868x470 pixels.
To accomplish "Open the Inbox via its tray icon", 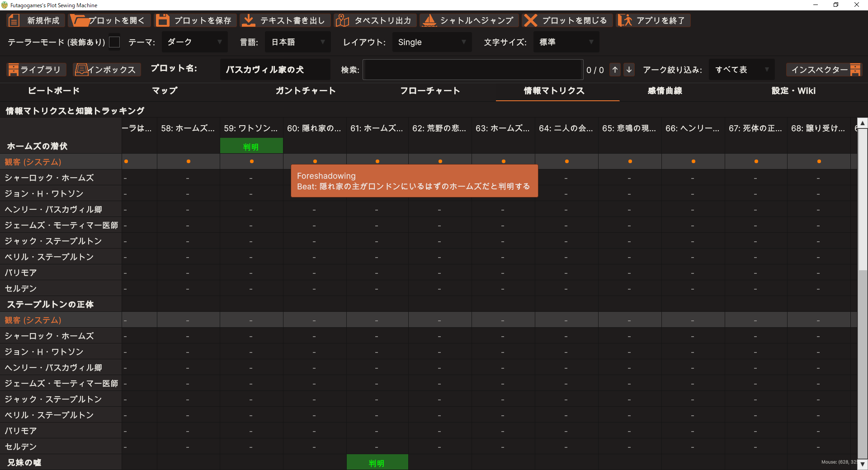I will tap(81, 70).
